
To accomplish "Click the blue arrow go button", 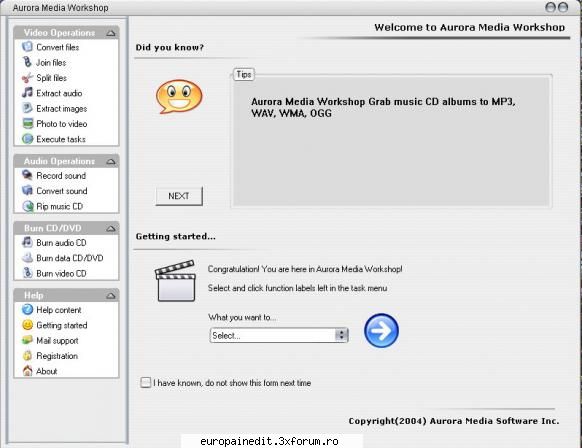I will [381, 331].
